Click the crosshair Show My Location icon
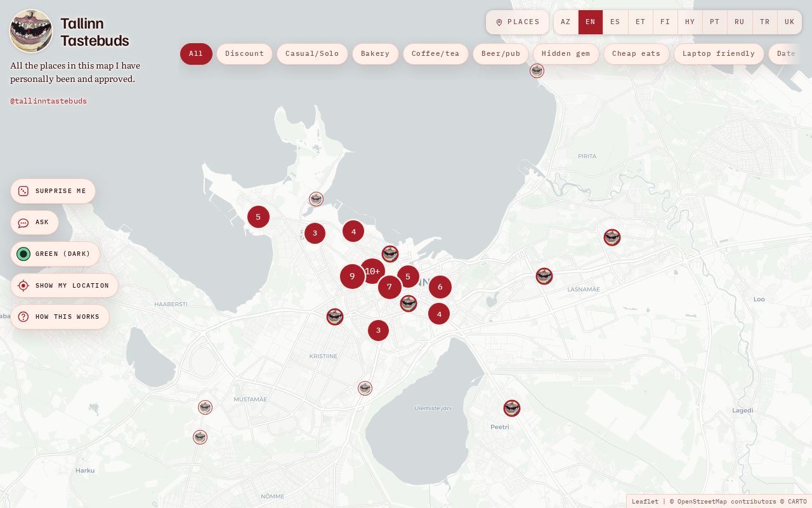Image resolution: width=812 pixels, height=508 pixels. pyautogui.click(x=23, y=286)
